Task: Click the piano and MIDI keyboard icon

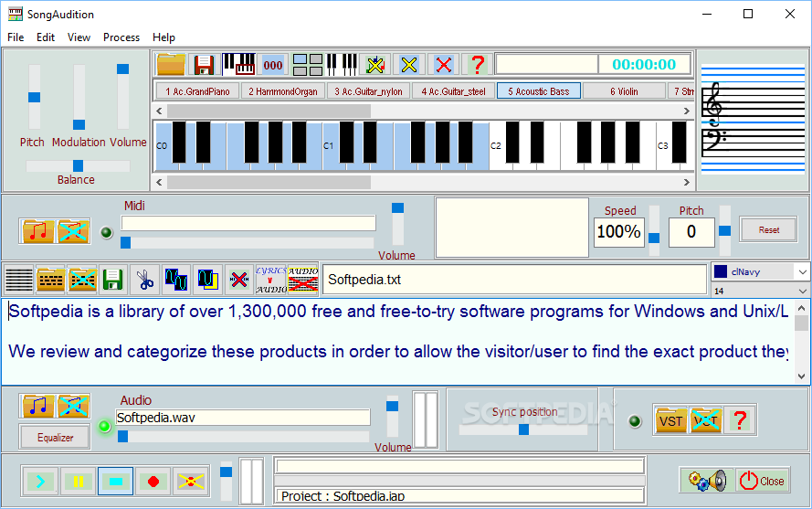Action: (x=238, y=65)
